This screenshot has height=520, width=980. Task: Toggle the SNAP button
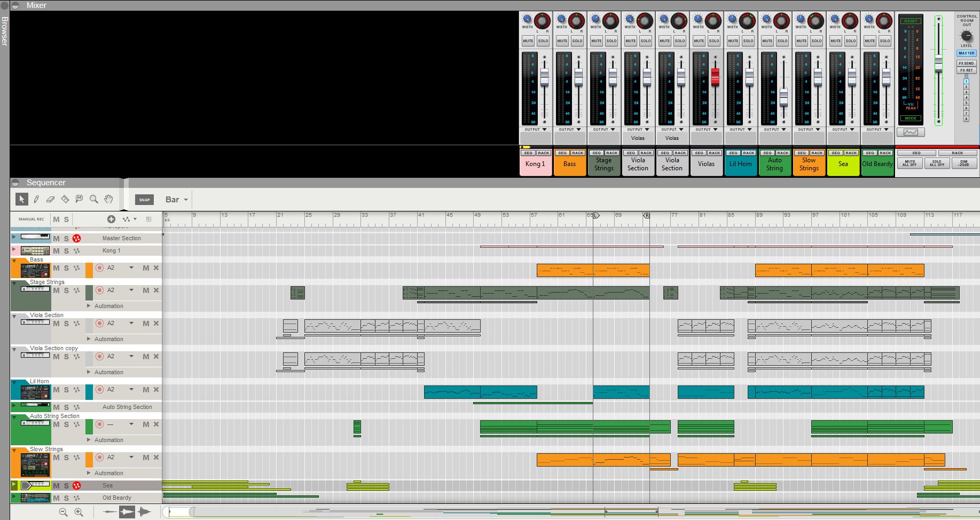point(144,200)
